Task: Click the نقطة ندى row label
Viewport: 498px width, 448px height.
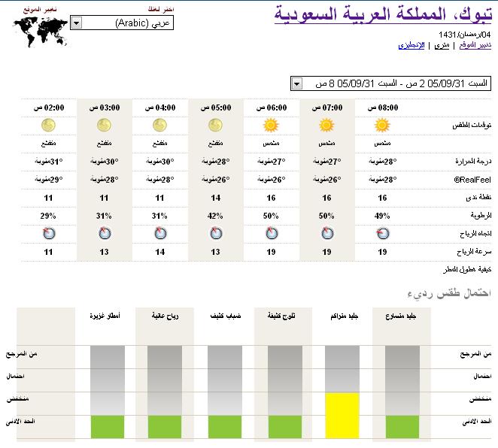Action: coord(478,198)
